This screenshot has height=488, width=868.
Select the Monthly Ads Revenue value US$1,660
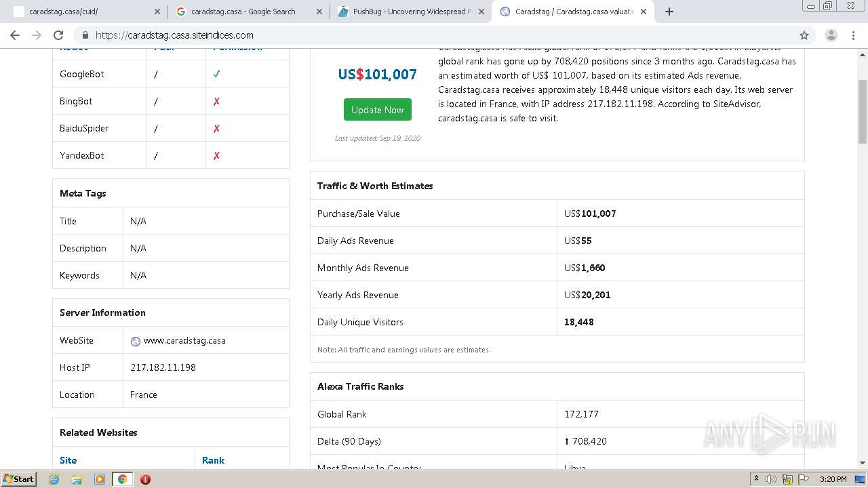click(x=585, y=268)
